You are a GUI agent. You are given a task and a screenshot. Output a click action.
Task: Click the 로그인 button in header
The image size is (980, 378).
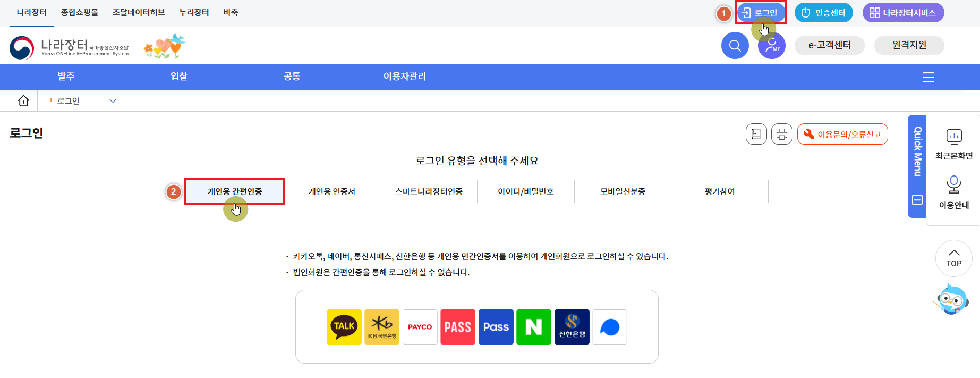click(761, 13)
